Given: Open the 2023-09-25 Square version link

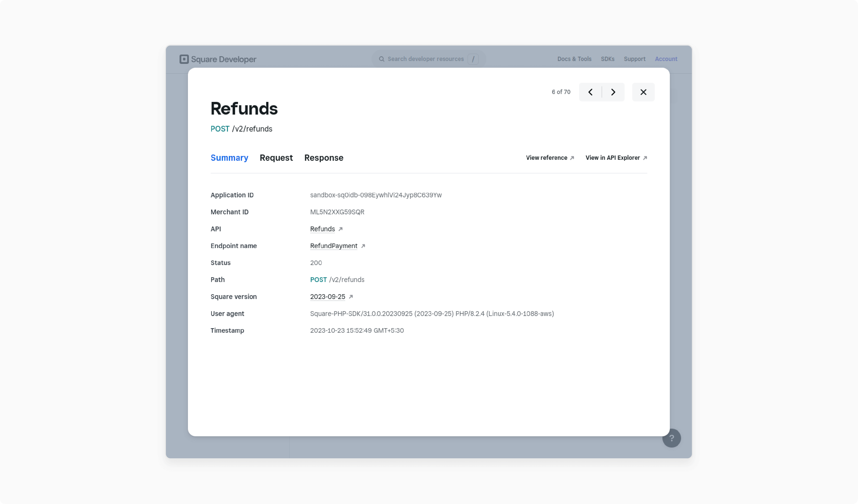Looking at the screenshot, I should tap(327, 297).
